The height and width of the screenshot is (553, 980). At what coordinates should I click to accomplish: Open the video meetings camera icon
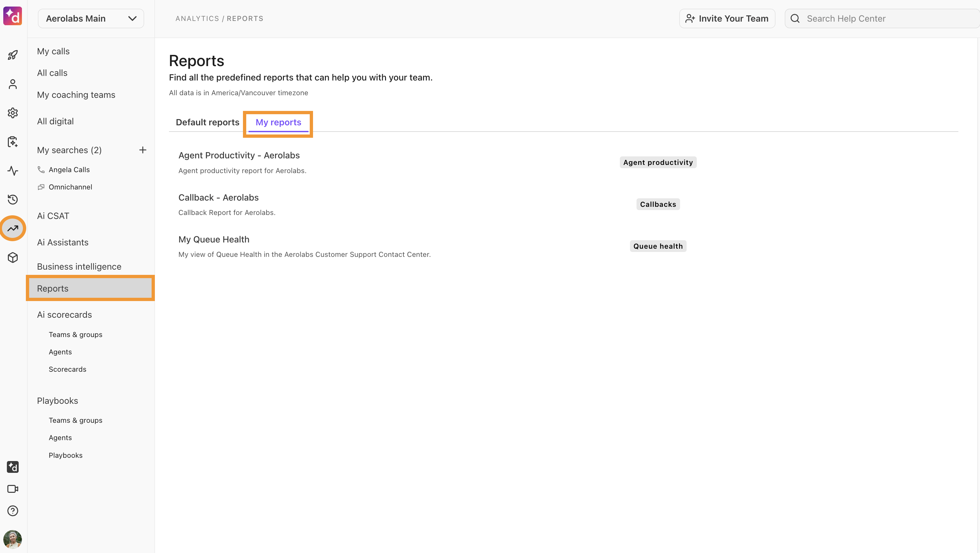(x=12, y=489)
